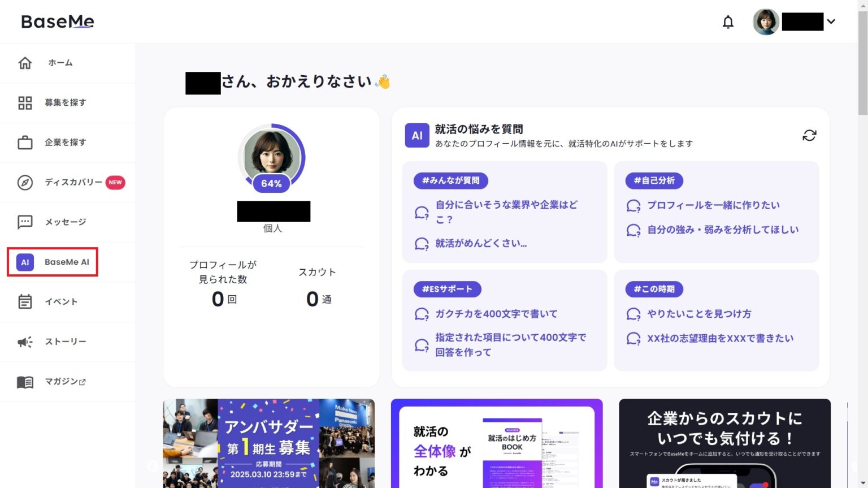Open the #自己分析 category tag
The height and width of the screenshot is (488, 868).
coord(654,180)
